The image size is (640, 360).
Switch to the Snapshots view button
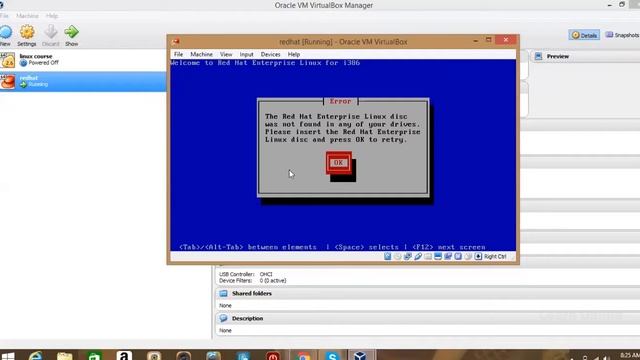(x=622, y=35)
